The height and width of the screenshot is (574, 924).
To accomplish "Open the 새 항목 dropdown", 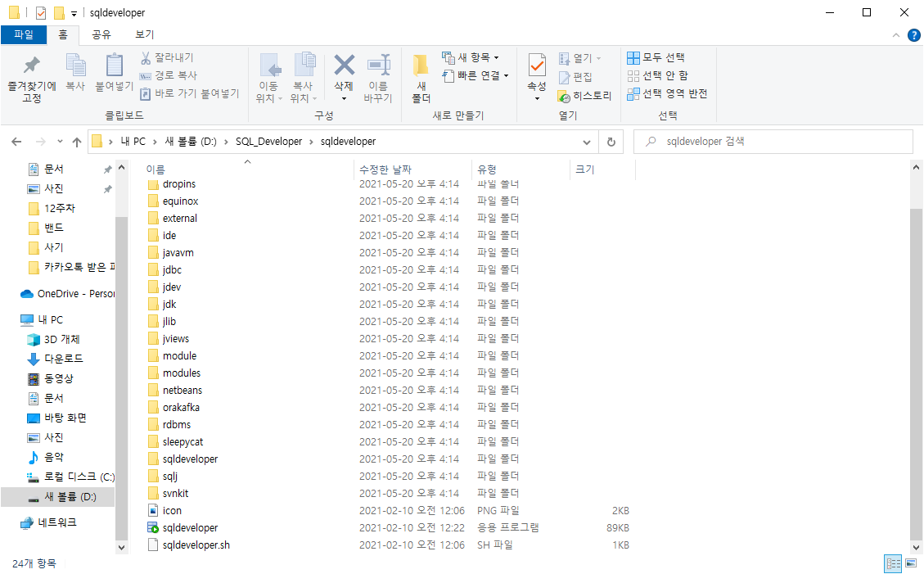I will tap(471, 57).
